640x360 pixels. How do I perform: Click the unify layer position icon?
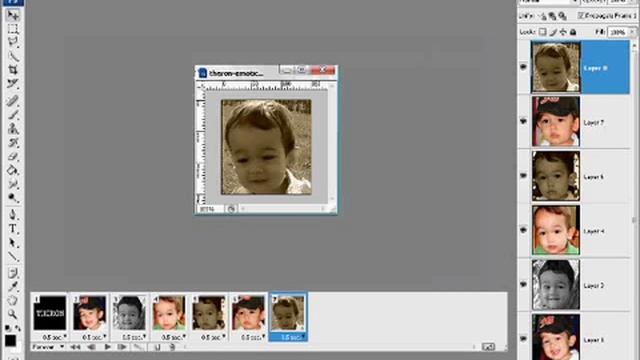[543, 16]
